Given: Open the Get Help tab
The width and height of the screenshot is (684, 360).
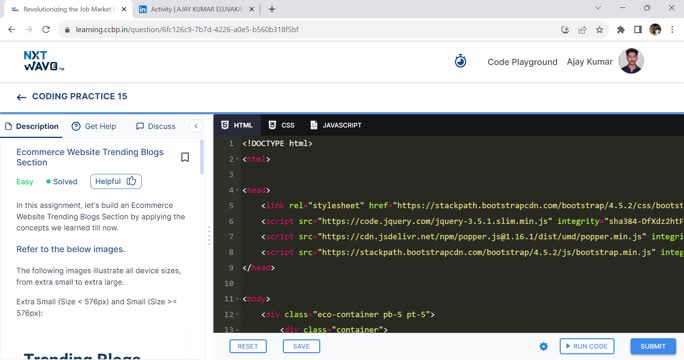Looking at the screenshot, I should [94, 126].
